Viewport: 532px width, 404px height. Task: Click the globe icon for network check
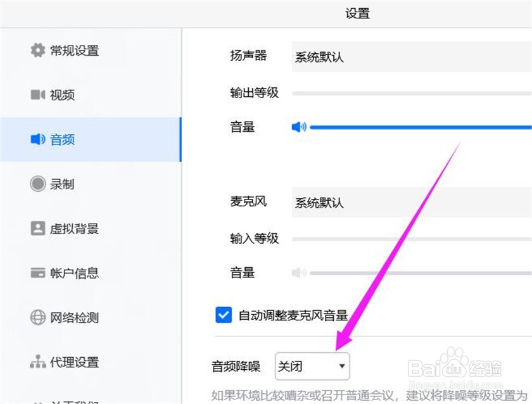tap(37, 318)
